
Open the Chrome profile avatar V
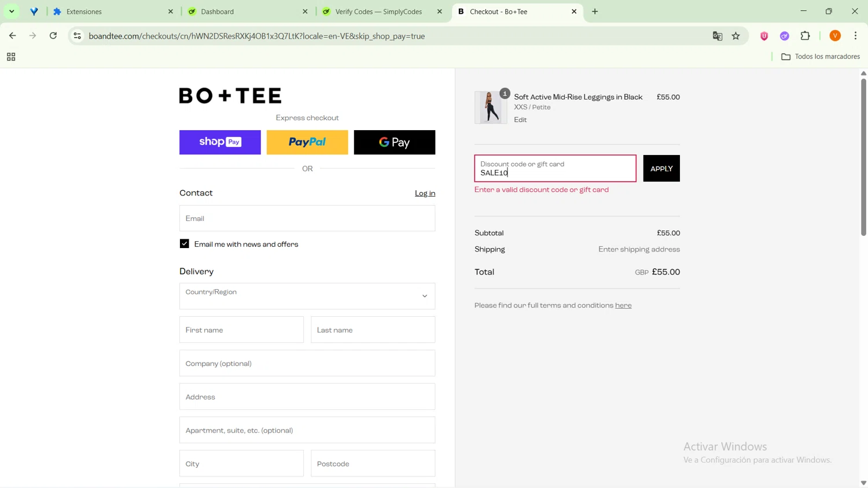pyautogui.click(x=835, y=36)
